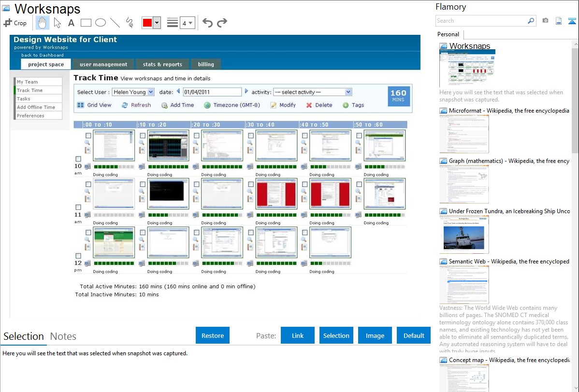Redo the last undone action
579x392 pixels.
pyautogui.click(x=222, y=23)
